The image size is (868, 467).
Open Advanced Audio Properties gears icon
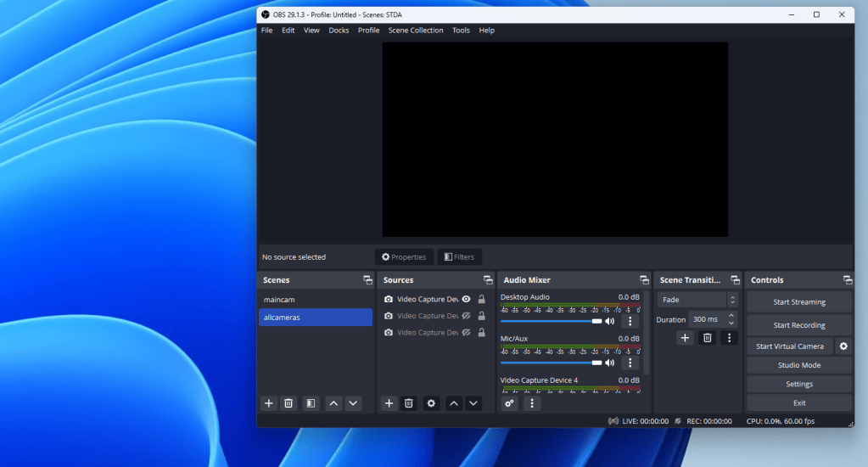click(509, 403)
